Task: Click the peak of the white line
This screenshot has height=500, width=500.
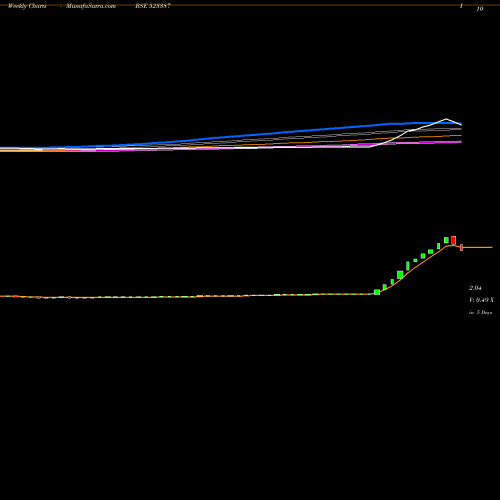Action: [446, 119]
